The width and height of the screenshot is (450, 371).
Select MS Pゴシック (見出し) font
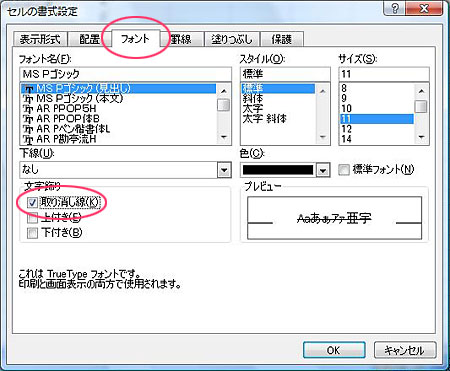[118, 88]
